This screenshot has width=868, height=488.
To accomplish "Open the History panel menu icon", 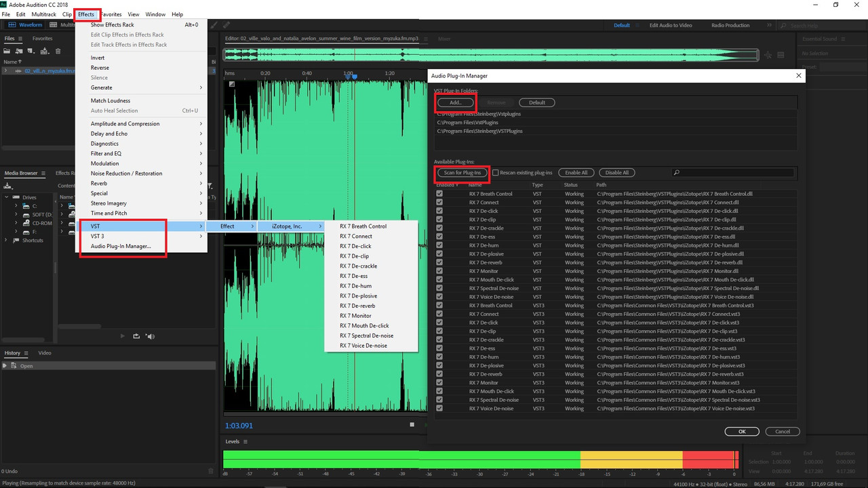I will tap(27, 353).
